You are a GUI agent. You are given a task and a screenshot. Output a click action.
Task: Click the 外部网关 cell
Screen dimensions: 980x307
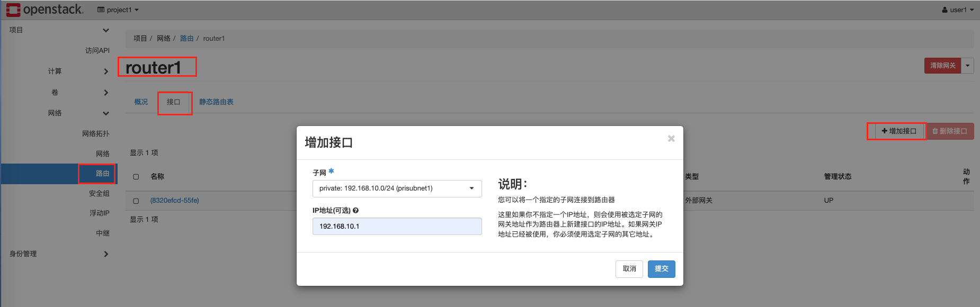click(x=699, y=201)
